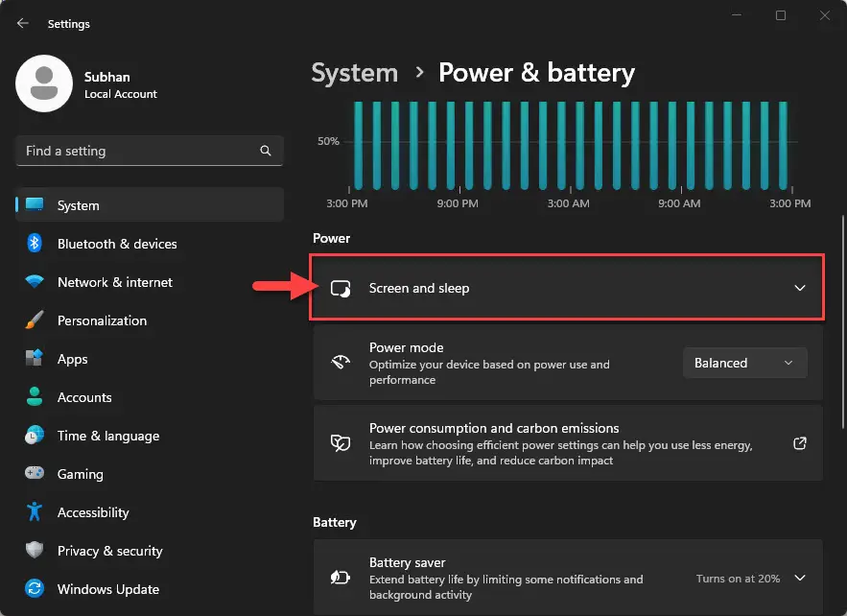Click the Personalization paintbrush icon
Image resolution: width=847 pixels, height=616 pixels.
pos(35,320)
